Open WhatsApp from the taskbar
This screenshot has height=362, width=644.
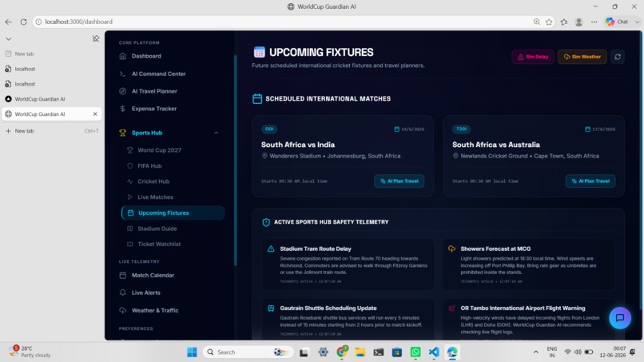pos(415,352)
